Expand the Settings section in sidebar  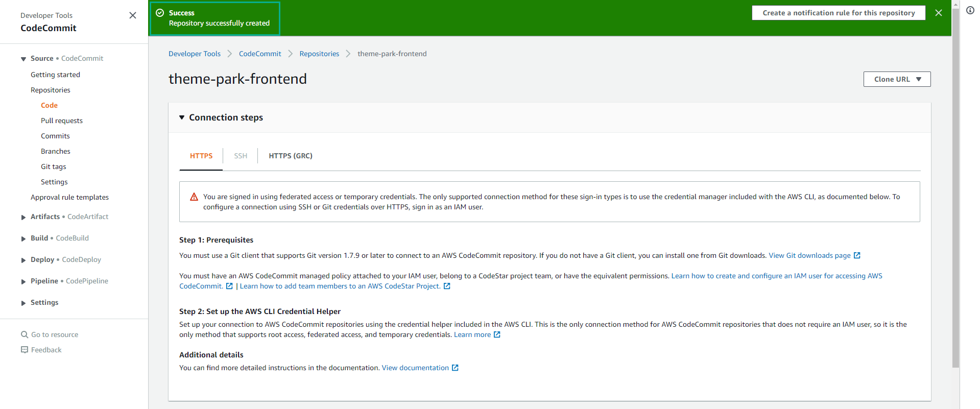coord(23,303)
